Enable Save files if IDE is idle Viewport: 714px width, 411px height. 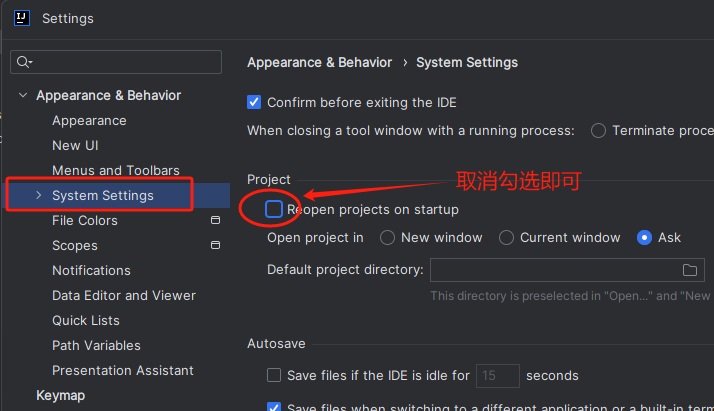[274, 375]
